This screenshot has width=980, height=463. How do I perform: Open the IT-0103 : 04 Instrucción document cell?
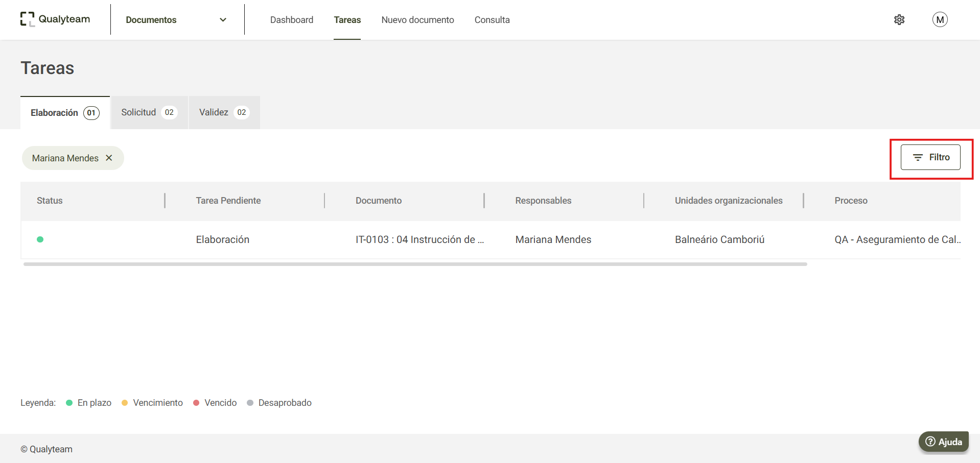pos(419,239)
